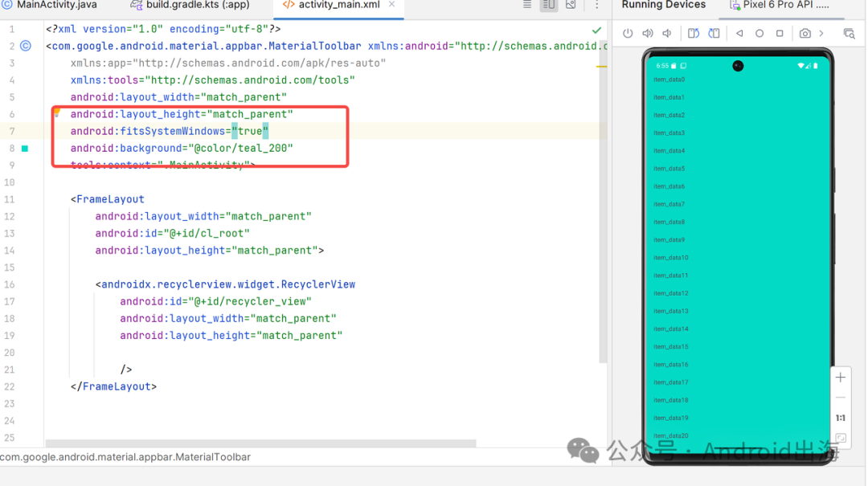
Task: Tap item_data5 in the emulator list
Action: tap(669, 169)
